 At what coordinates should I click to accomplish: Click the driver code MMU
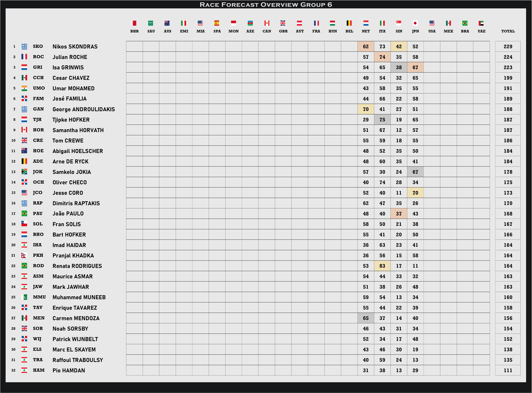tap(39, 297)
